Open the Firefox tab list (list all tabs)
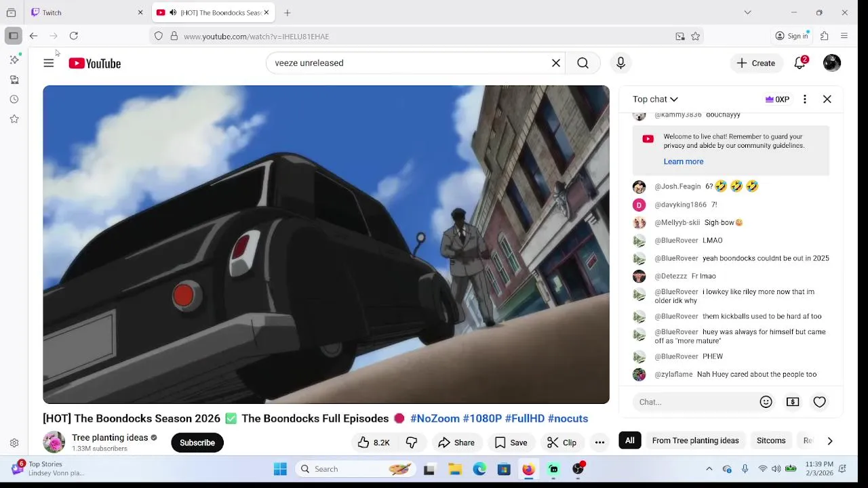The height and width of the screenshot is (488, 868). tap(747, 13)
